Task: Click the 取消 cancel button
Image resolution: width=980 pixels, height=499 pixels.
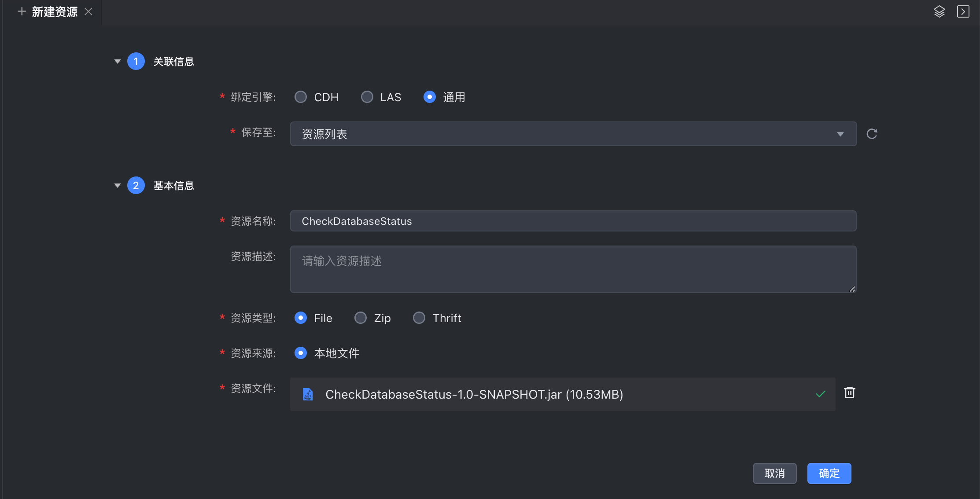Action: click(774, 473)
